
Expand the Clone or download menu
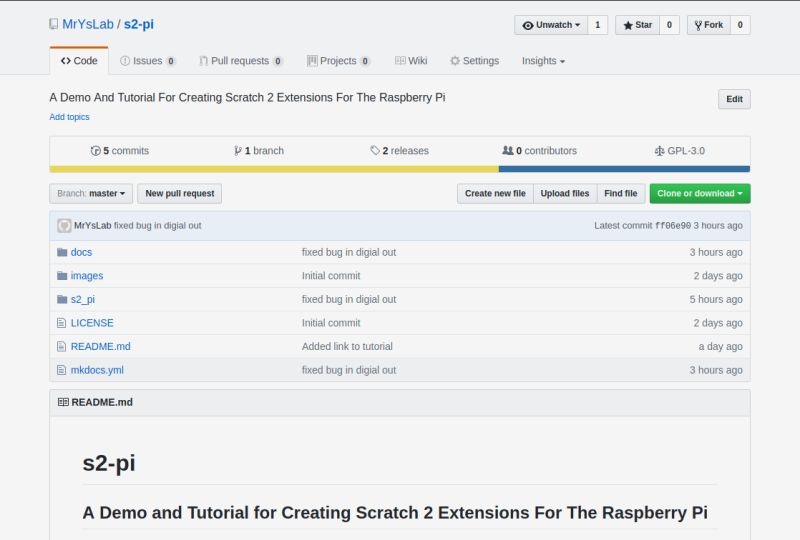[x=699, y=193]
